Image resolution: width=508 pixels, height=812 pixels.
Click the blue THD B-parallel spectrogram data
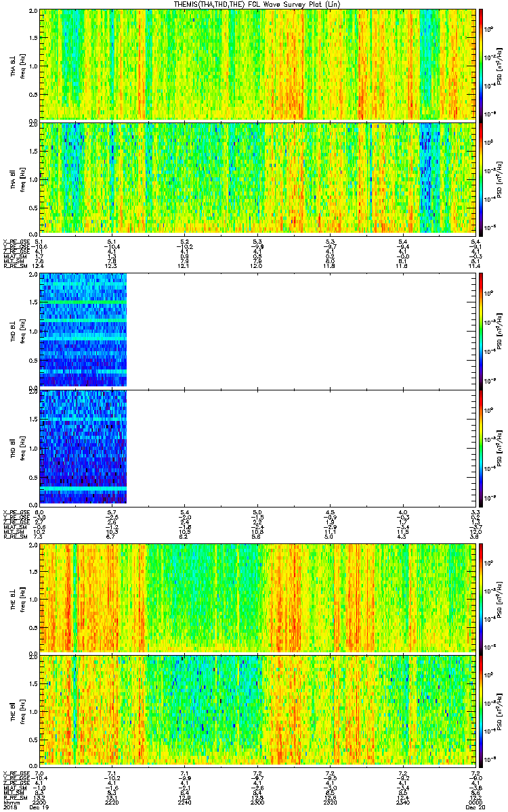(83, 447)
